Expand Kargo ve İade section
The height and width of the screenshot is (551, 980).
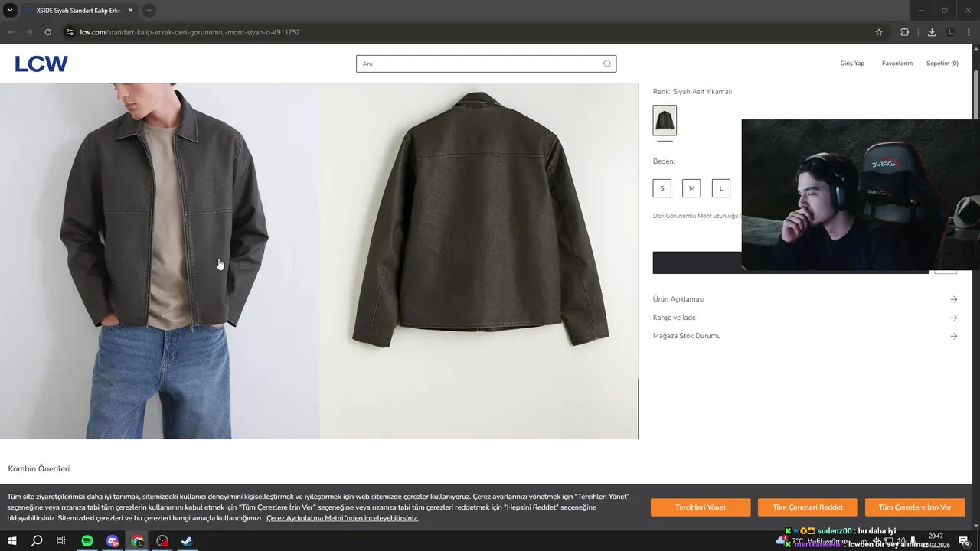click(x=805, y=318)
